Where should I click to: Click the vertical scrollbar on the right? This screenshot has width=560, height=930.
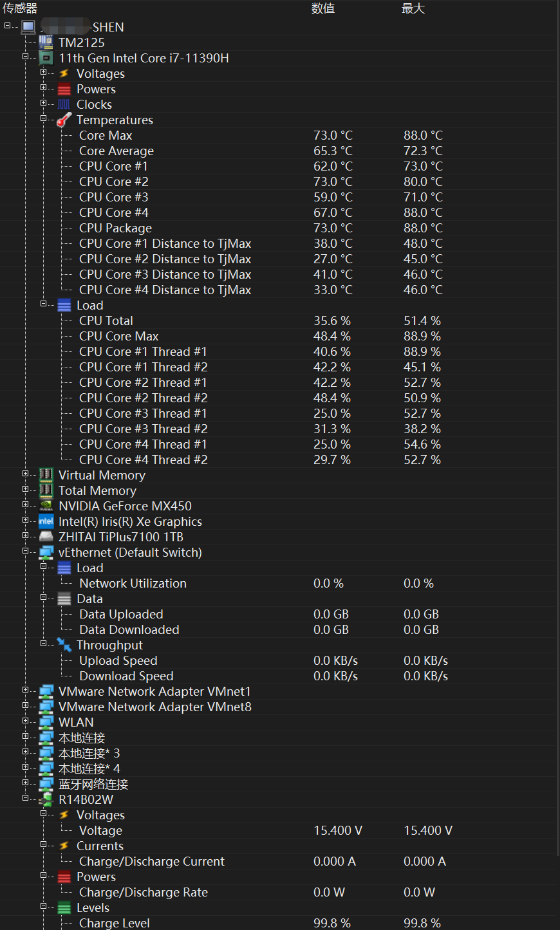pos(558,428)
